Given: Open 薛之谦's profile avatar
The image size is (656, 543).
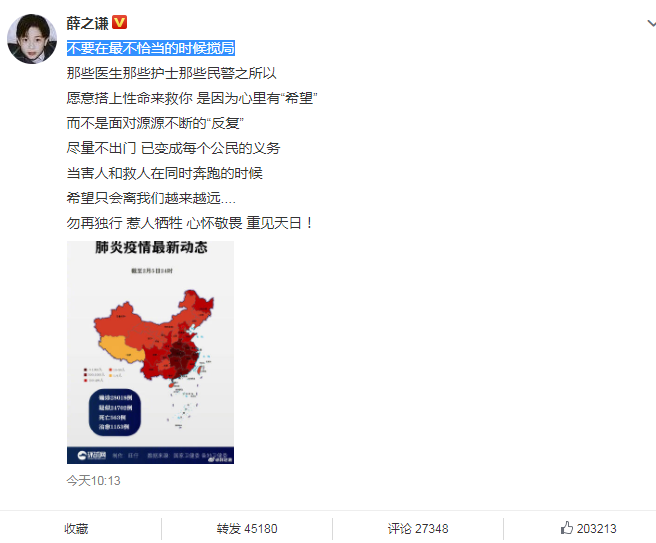Looking at the screenshot, I should [32, 38].
